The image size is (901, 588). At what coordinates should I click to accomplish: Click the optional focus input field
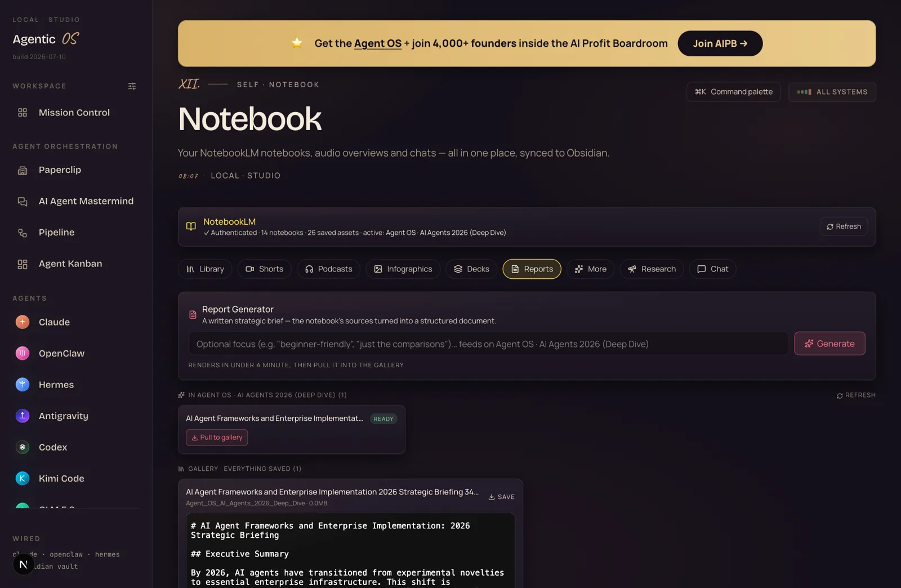(x=488, y=344)
